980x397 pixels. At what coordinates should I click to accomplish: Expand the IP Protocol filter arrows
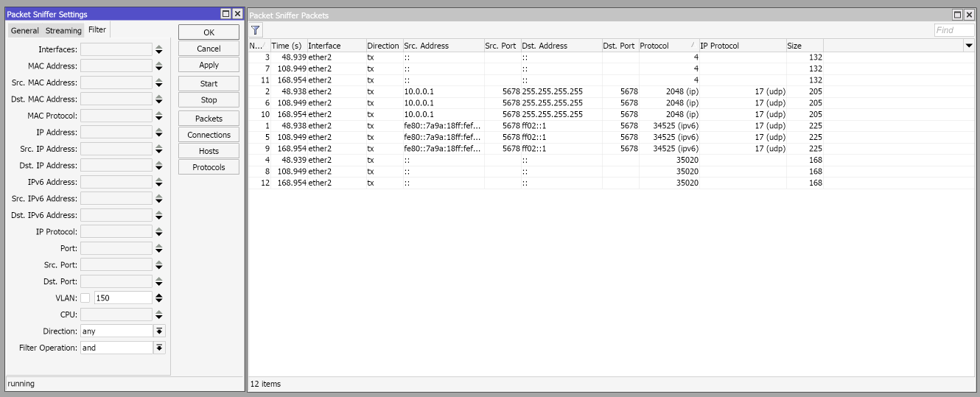[x=158, y=232]
